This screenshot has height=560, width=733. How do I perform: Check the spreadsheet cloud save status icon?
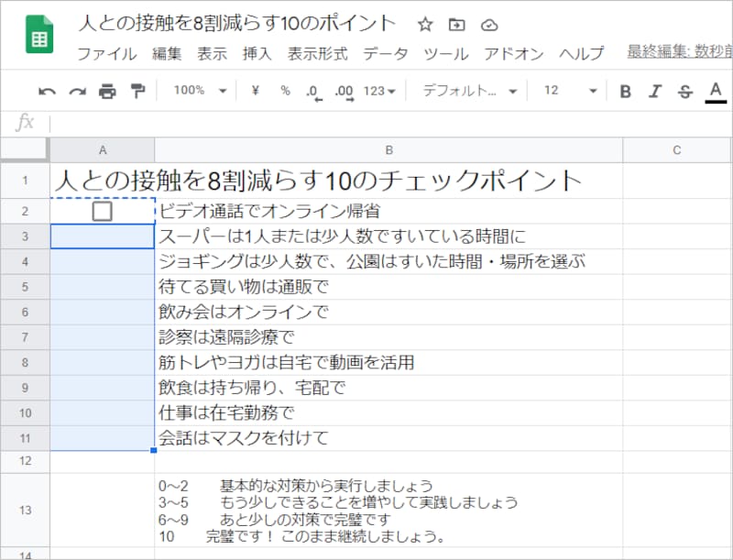(488, 25)
